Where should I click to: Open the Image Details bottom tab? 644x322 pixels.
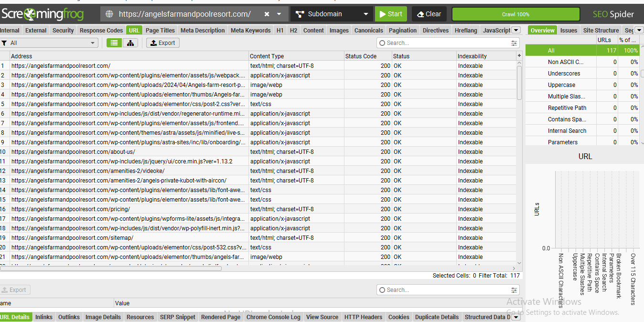(103, 317)
